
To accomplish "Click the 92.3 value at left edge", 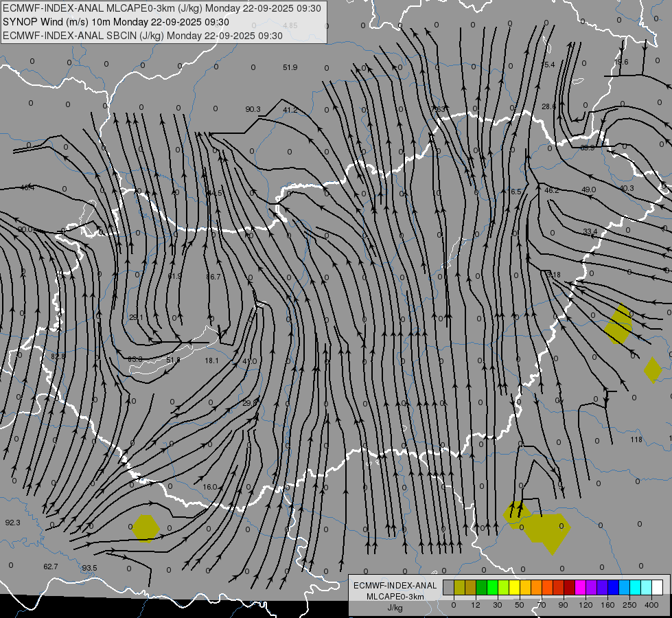I will [x=12, y=523].
